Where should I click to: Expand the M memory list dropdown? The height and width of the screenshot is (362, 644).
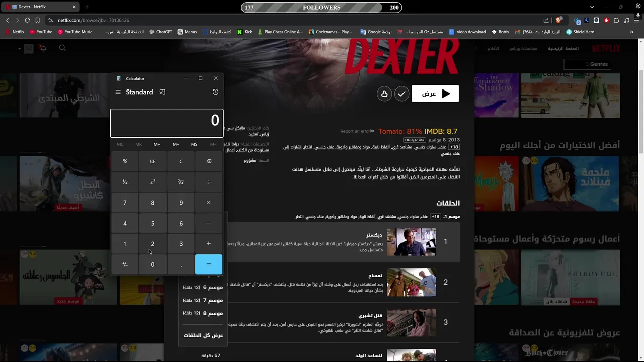pos(213,144)
